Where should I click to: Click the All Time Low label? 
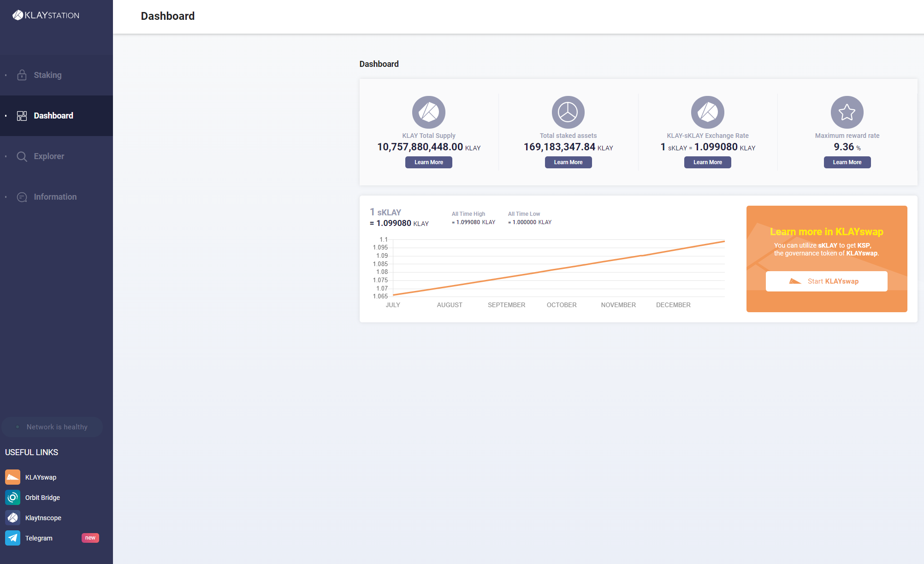(x=524, y=214)
